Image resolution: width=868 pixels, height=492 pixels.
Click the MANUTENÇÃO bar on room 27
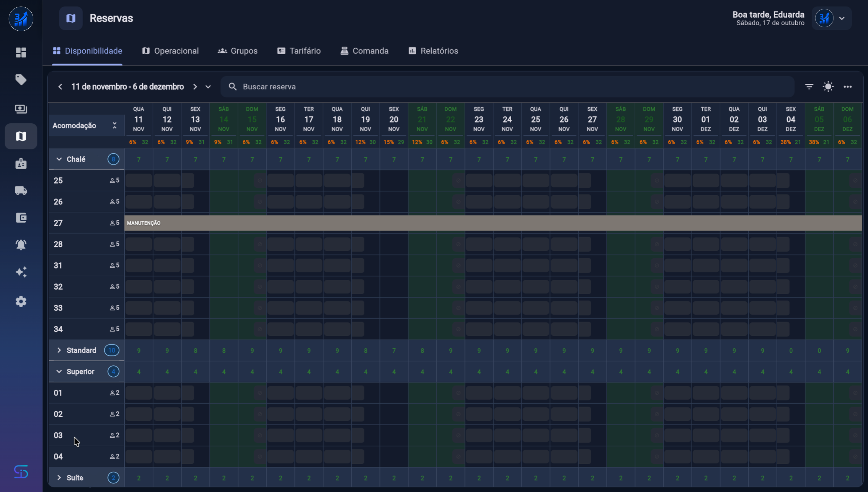click(493, 223)
